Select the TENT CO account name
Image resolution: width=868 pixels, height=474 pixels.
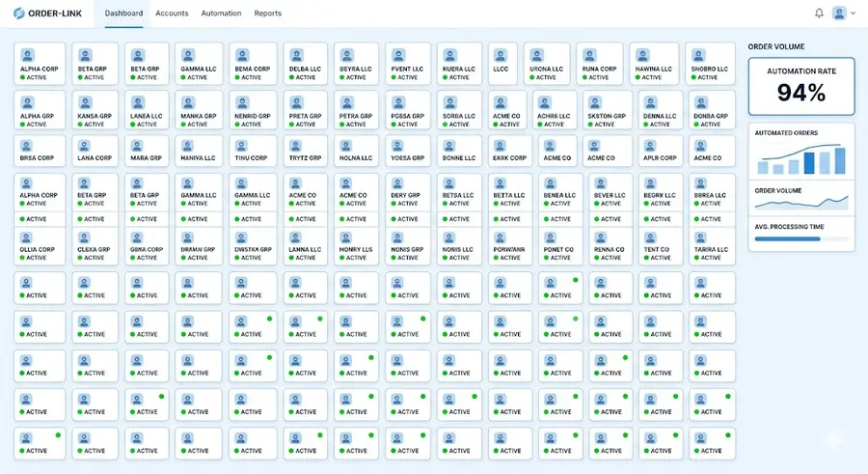(x=657, y=249)
